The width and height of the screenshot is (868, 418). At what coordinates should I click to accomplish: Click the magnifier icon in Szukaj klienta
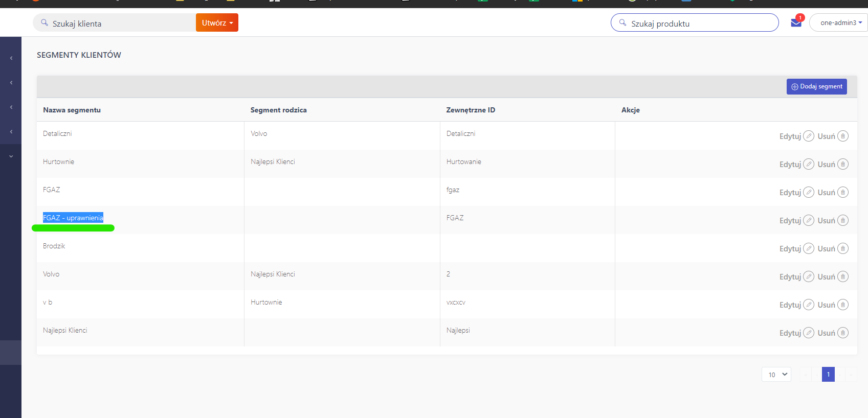(x=44, y=22)
